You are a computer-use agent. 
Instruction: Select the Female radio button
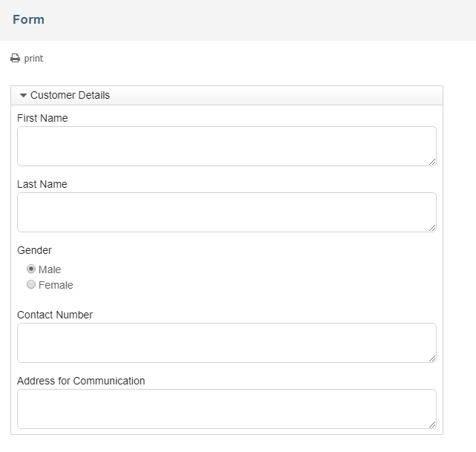tap(31, 284)
